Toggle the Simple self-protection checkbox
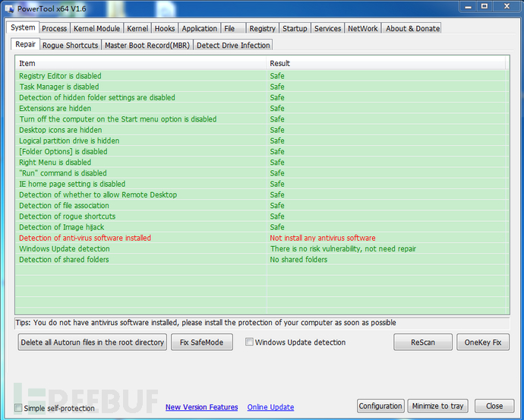524x420 pixels. pos(18,408)
